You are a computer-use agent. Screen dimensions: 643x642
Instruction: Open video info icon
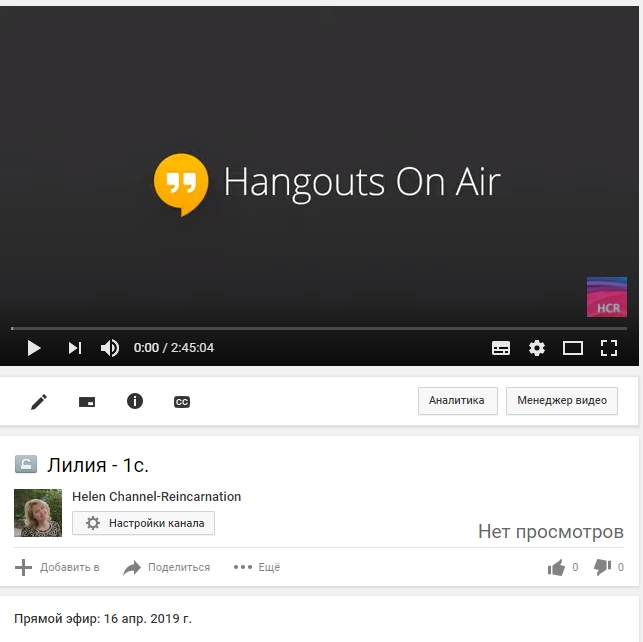point(135,401)
